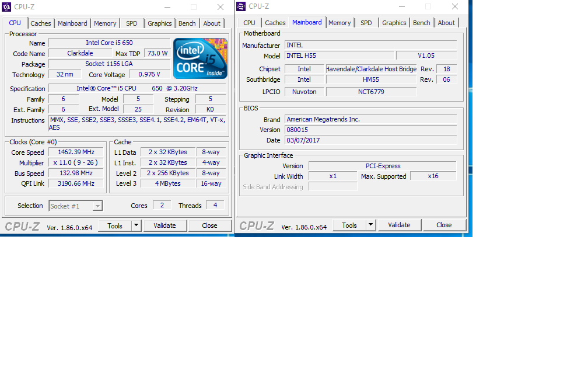The width and height of the screenshot is (588, 368).
Task: Click the CPU-Z app icon in left window title bar
Action: (6, 7)
